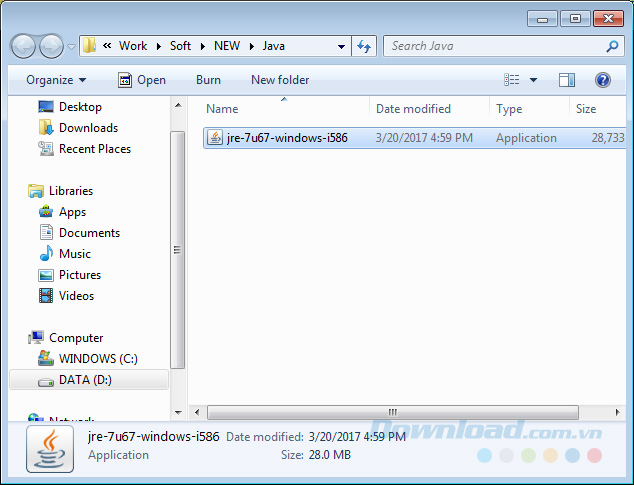Click Java icon of jre-7u67 file row
The image size is (634, 485).
point(215,138)
